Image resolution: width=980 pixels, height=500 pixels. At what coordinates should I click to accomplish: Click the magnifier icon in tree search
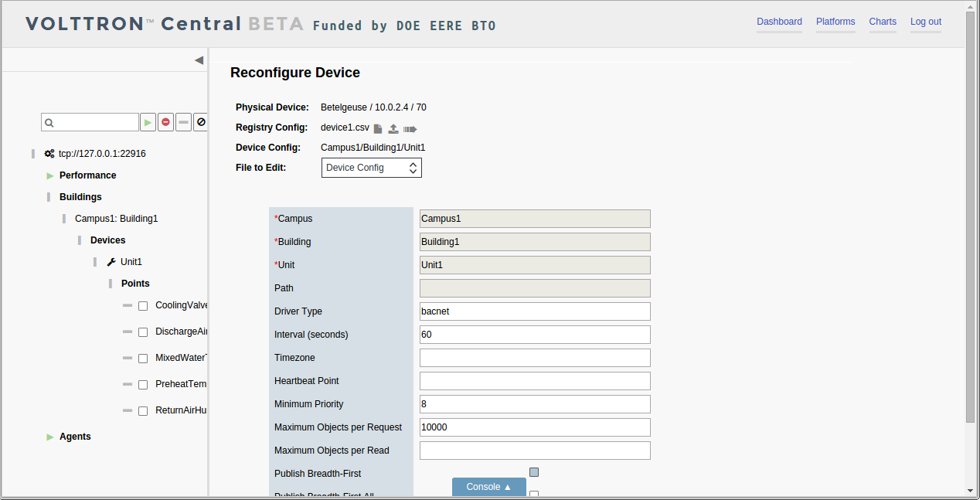(49, 123)
